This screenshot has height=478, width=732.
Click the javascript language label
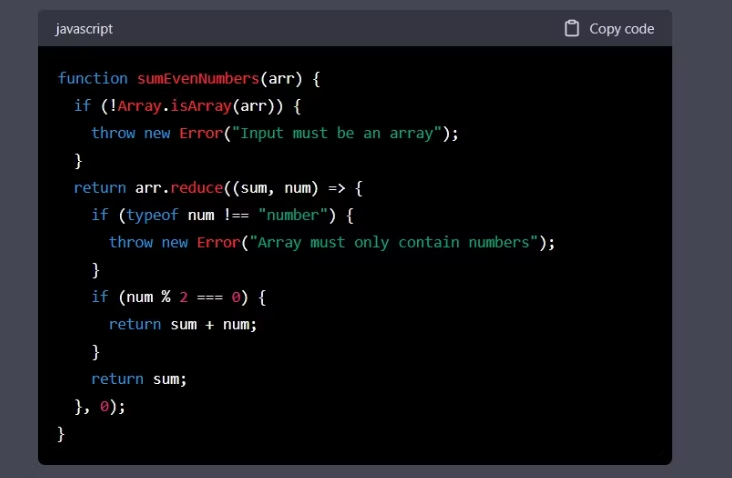(x=84, y=29)
